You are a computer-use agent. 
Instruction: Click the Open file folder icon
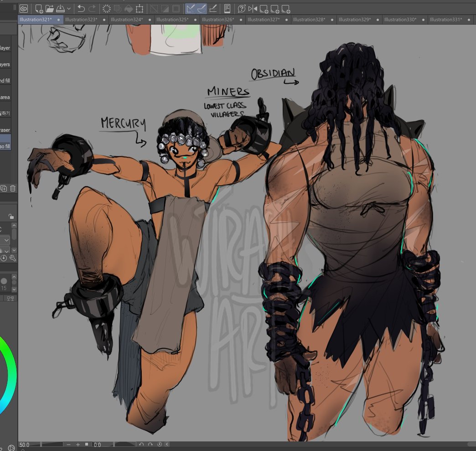tap(50, 9)
